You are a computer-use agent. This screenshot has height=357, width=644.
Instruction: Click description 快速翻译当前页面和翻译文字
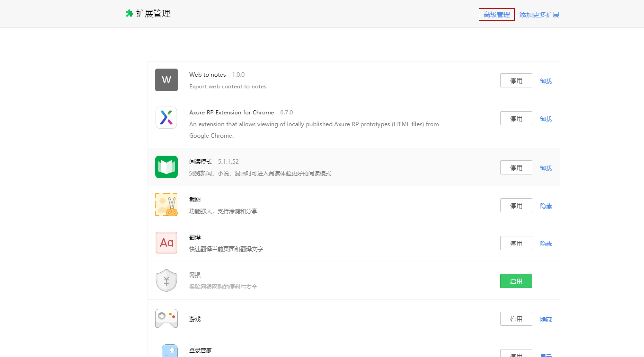coord(226,249)
